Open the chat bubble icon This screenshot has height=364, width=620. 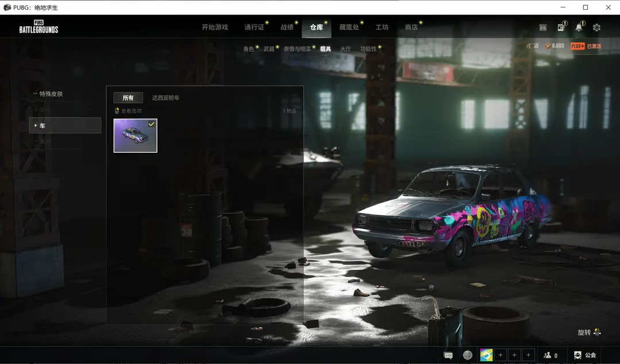448,355
